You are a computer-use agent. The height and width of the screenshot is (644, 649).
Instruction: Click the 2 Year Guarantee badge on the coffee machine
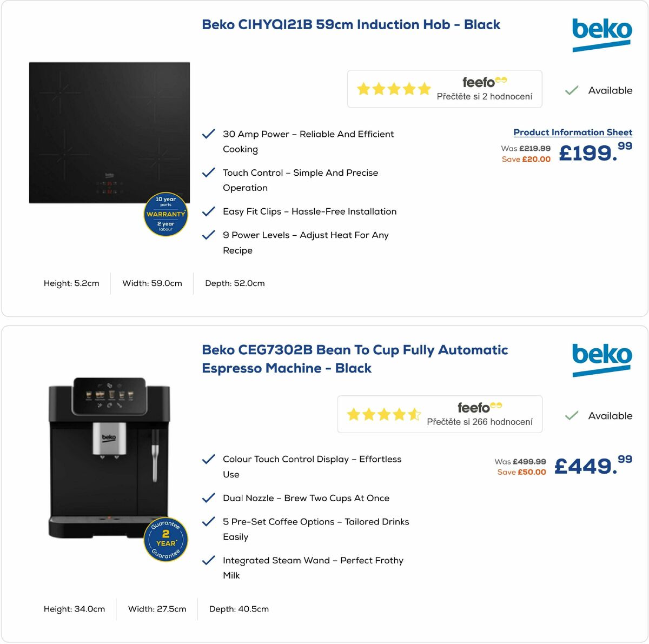(x=165, y=539)
